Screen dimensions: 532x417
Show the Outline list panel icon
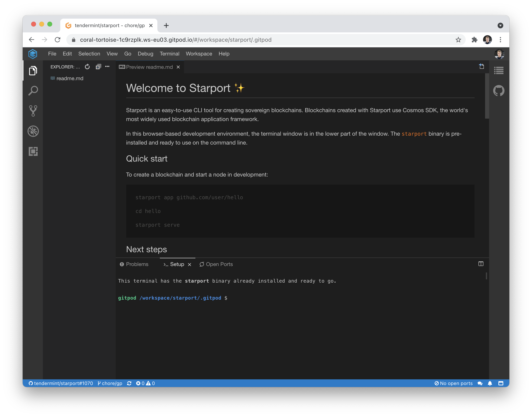coord(499,71)
